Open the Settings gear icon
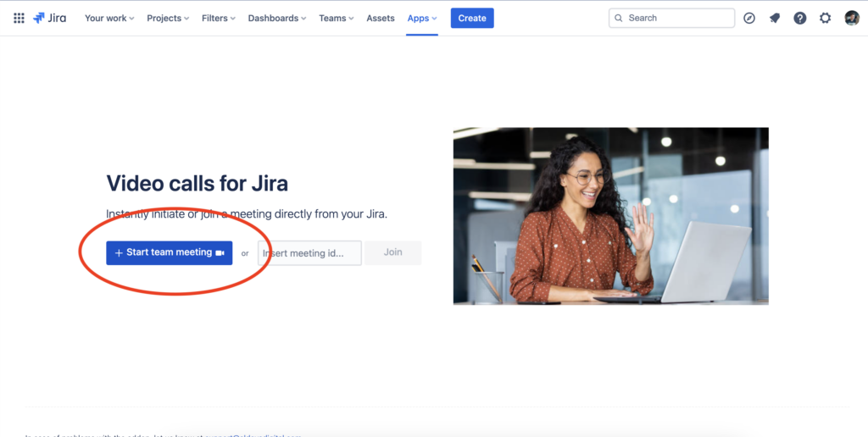 point(826,19)
